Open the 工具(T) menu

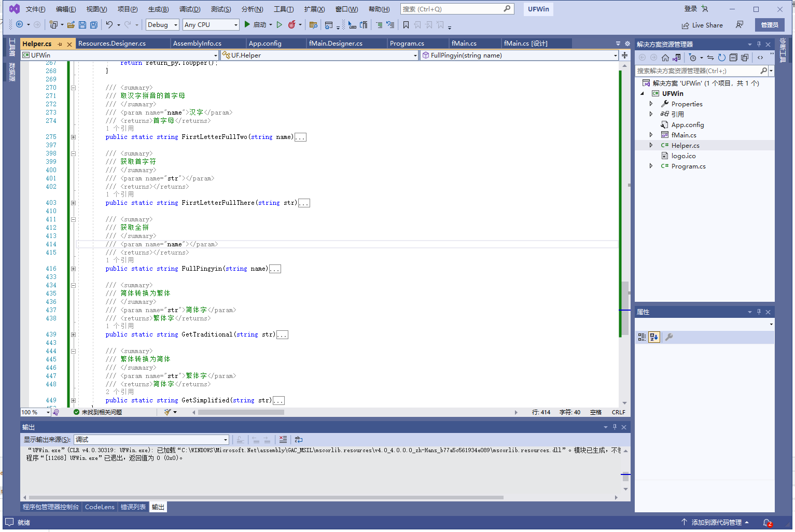pos(284,9)
